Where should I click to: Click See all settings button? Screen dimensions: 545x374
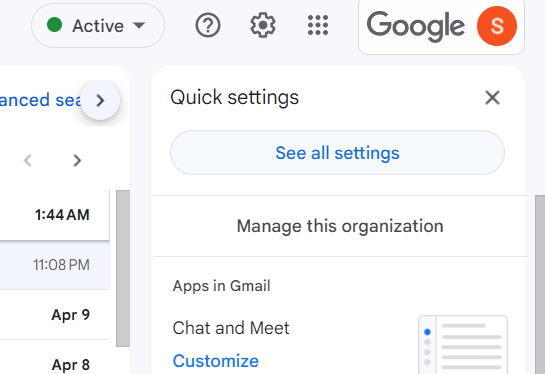337,153
